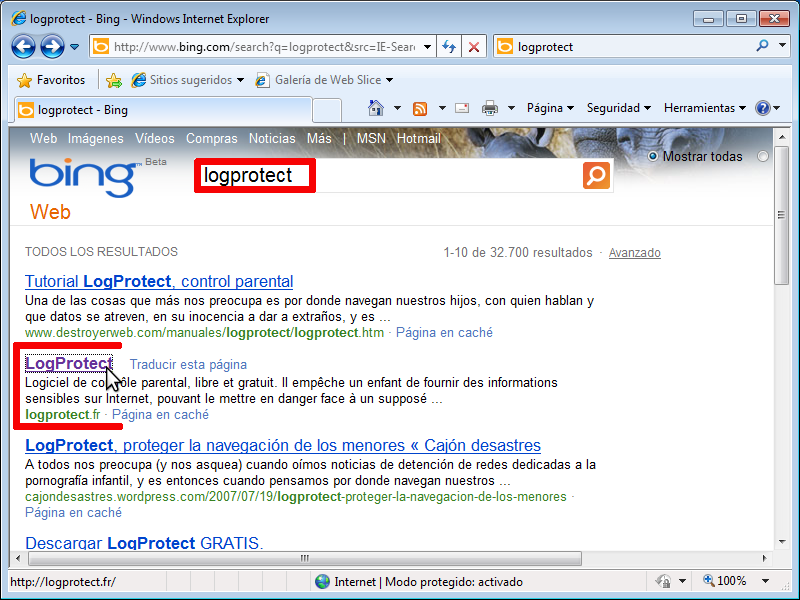Select Vídeos in Bing navigation

[155, 138]
